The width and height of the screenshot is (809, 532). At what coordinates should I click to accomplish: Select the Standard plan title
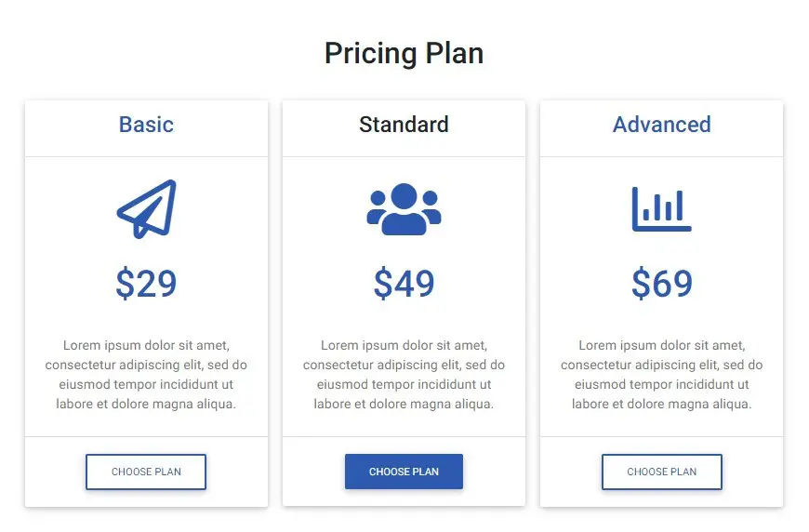pyautogui.click(x=404, y=125)
